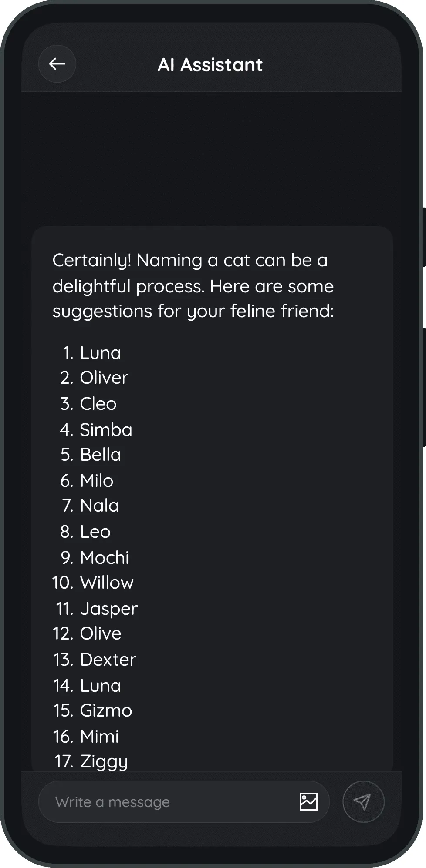Image resolution: width=426 pixels, height=868 pixels.
Task: Click the "Olive" entry numbered 12
Action: [x=101, y=633]
